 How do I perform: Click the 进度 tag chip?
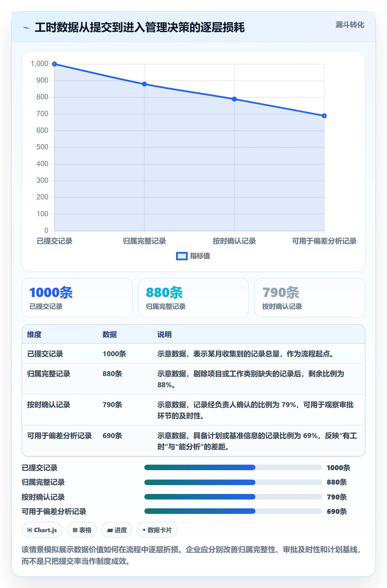(x=117, y=530)
